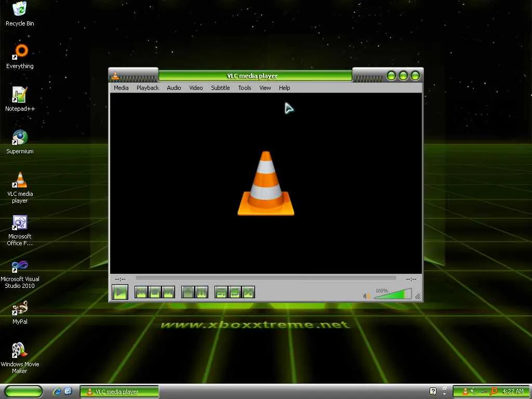Image resolution: width=532 pixels, height=399 pixels.
Task: Open the Audio menu
Action: (x=174, y=88)
